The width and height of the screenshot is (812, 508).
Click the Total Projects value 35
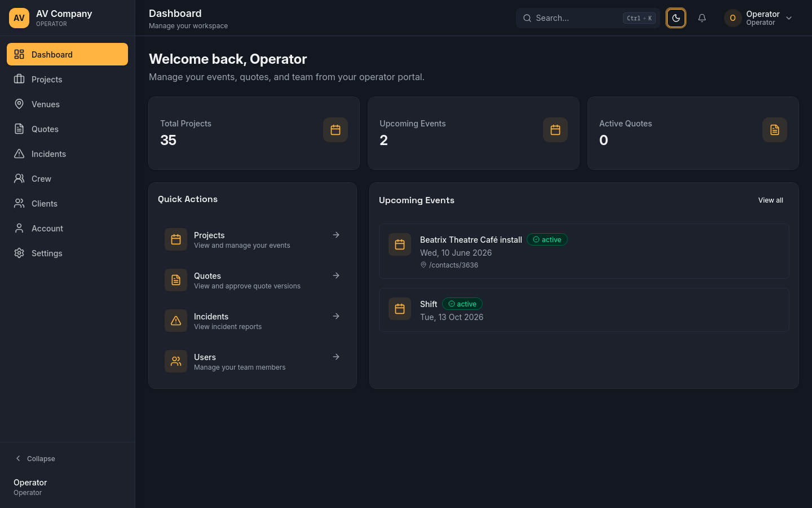click(168, 140)
